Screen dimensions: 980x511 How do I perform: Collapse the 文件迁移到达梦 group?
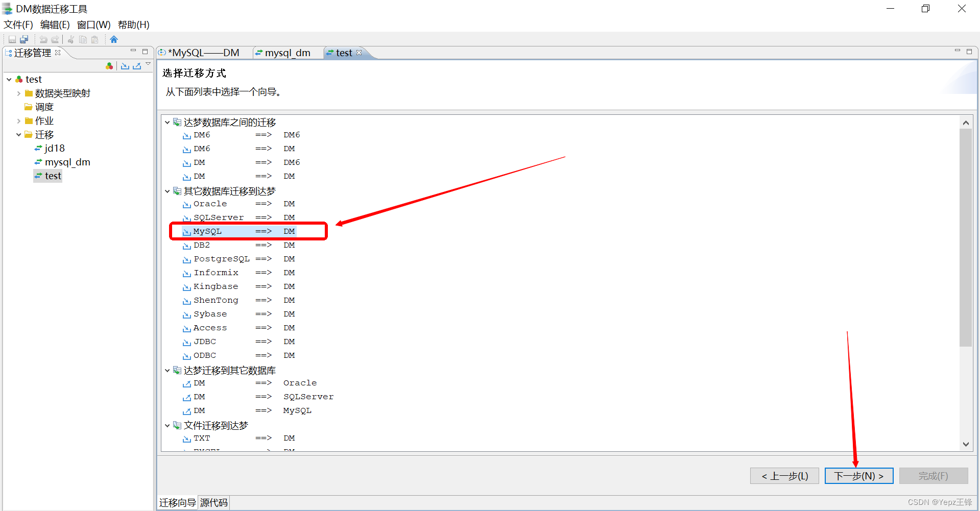point(167,426)
